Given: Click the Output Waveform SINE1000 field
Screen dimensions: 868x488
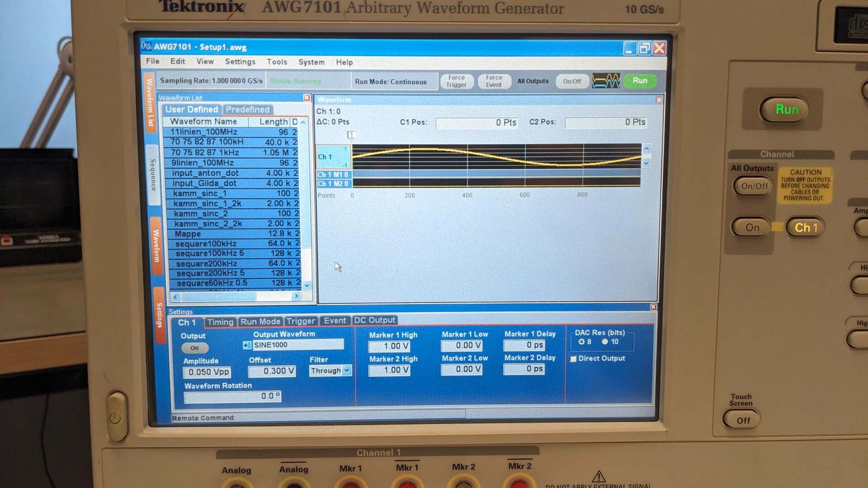Looking at the screenshot, I should coord(298,345).
